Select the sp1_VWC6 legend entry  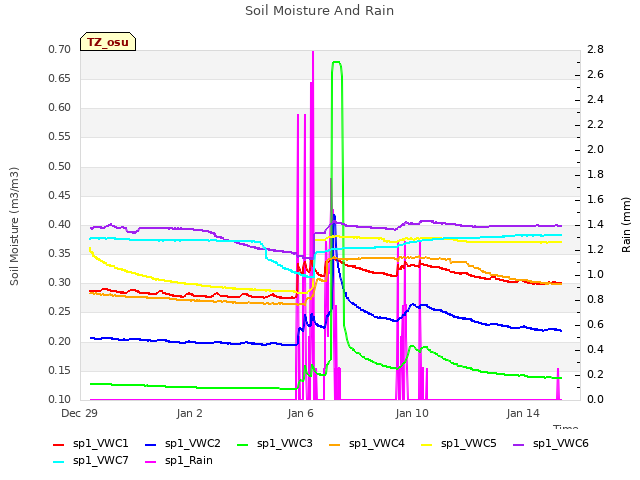(x=551, y=443)
